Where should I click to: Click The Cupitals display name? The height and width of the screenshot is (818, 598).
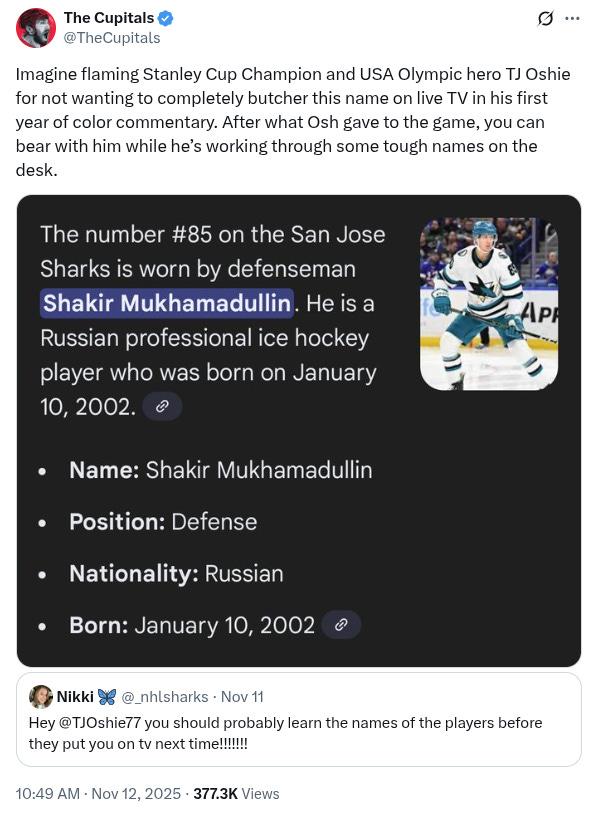tap(108, 17)
